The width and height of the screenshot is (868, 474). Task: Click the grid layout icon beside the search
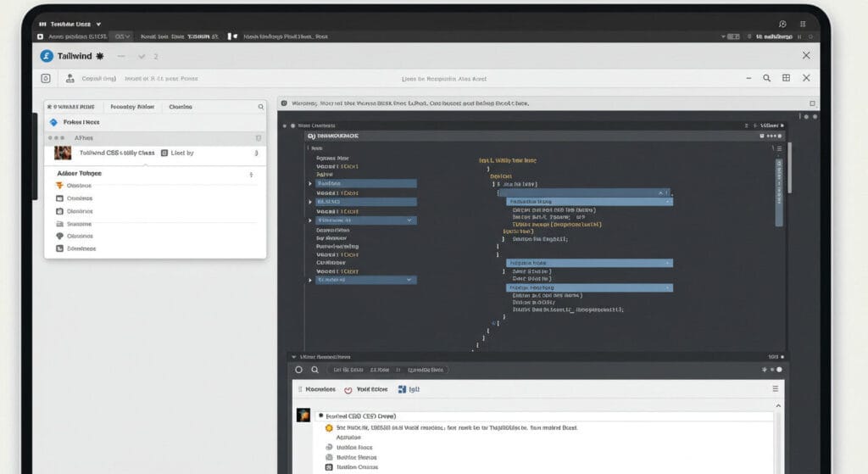786,78
